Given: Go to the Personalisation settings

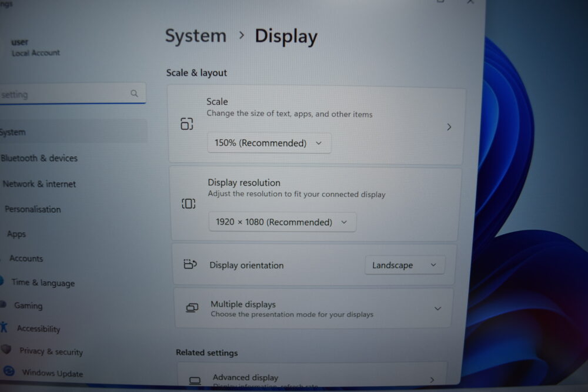Looking at the screenshot, I should [x=32, y=209].
